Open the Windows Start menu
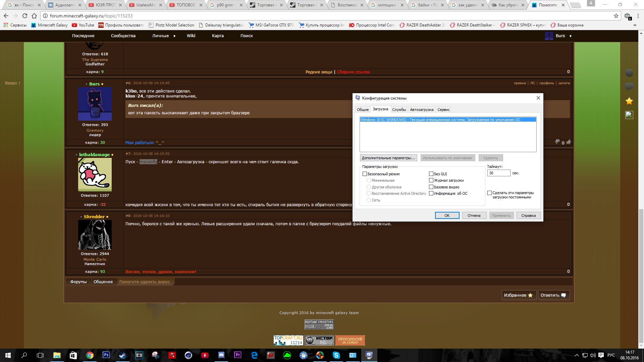Viewport: 644px width, 362px height. pyautogui.click(x=8, y=355)
